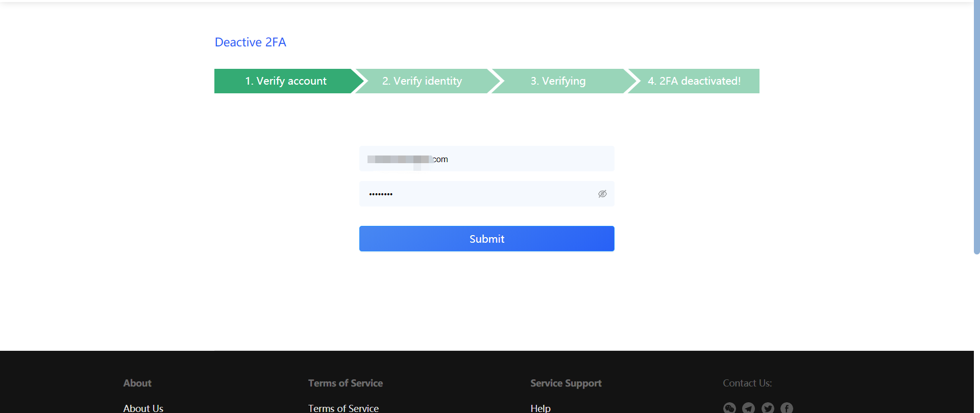Open the Telegram contact icon
Screen dimensions: 980x413
748,407
